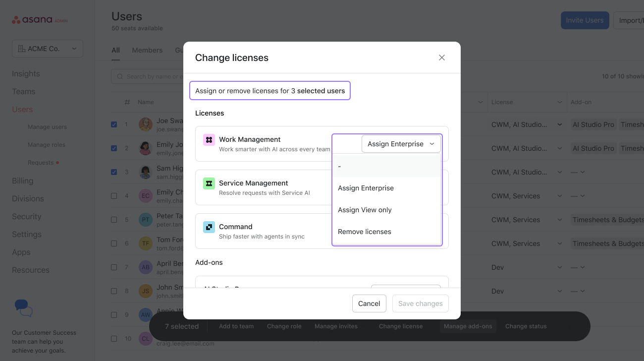Tick the row 10 checkbox for Craig
Screen dimensions: 644x361
tap(114, 339)
